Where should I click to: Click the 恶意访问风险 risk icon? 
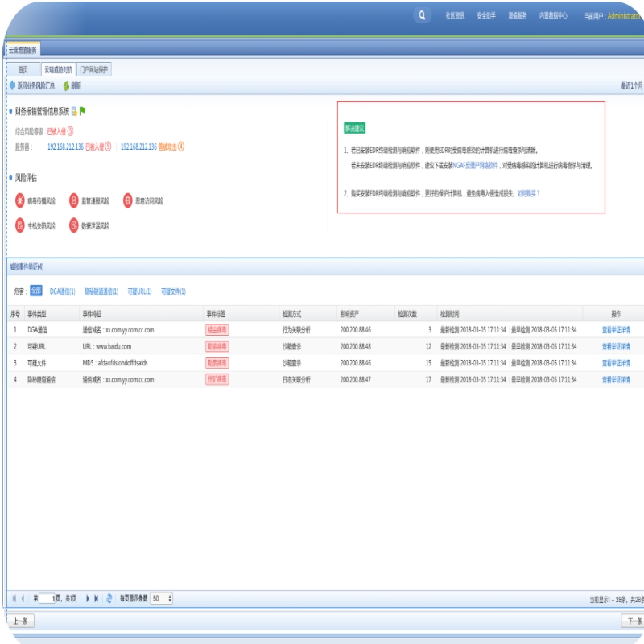[x=127, y=200]
